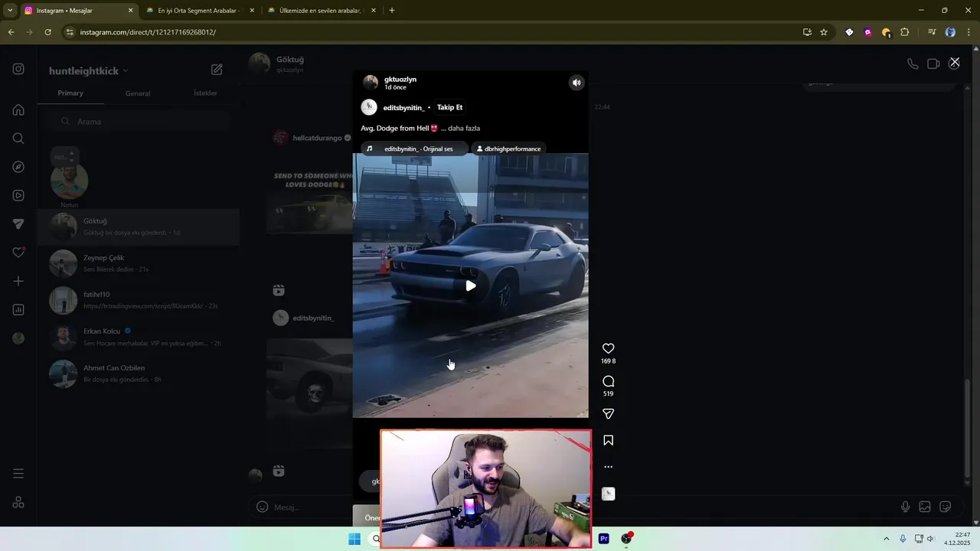Open the Windows Start menu
Viewport: 980px width, 551px height.
(x=354, y=539)
